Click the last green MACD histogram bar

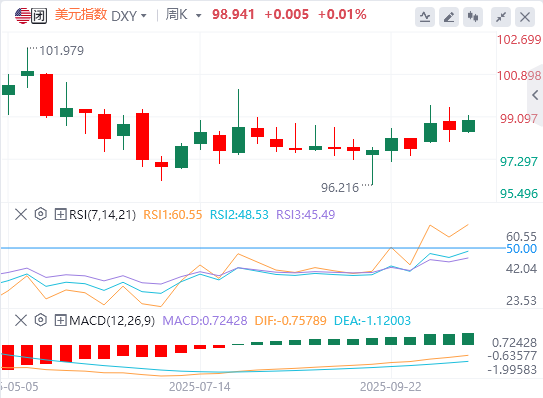coord(468,339)
